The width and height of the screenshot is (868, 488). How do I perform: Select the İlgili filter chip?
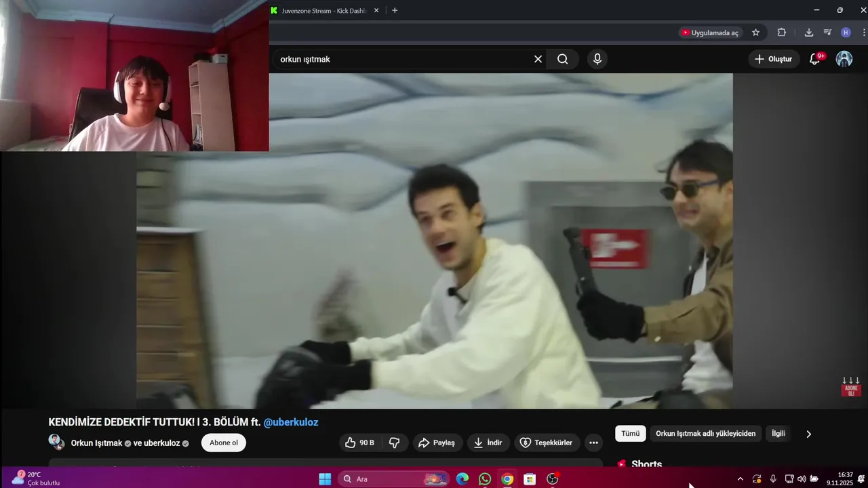pos(778,434)
